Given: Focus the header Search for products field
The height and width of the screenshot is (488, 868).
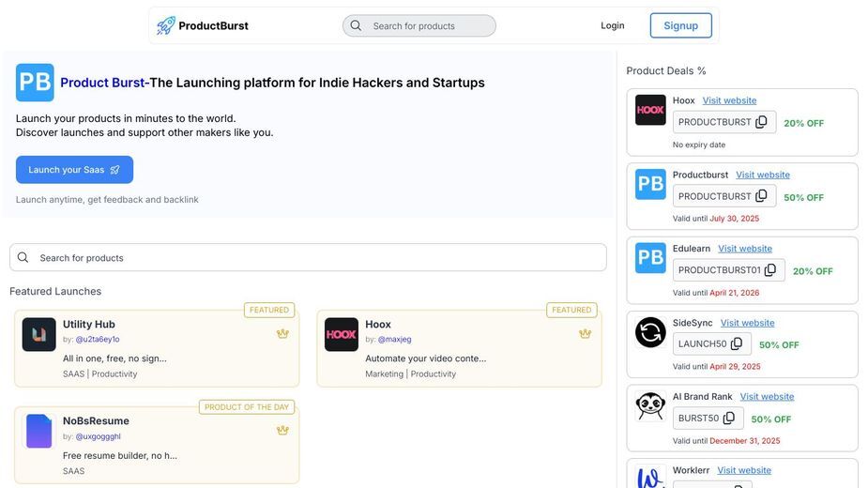Looking at the screenshot, I should (419, 26).
